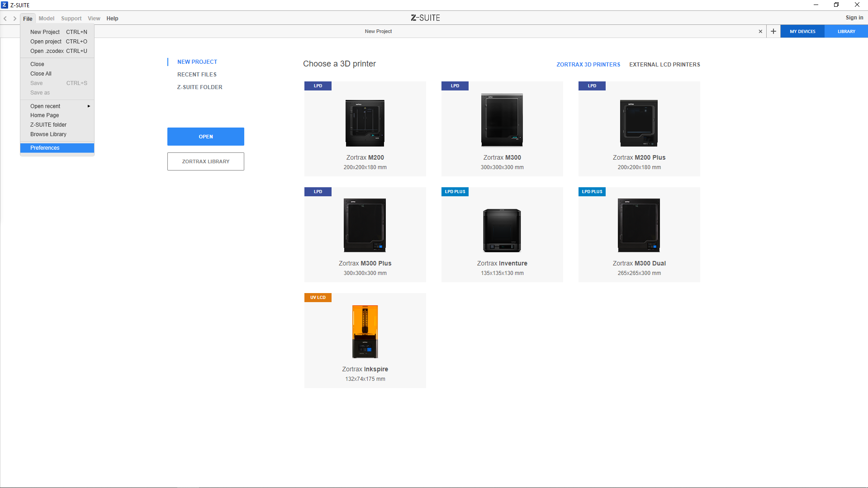Select the Zortrax Inventure printer image

[x=502, y=230]
